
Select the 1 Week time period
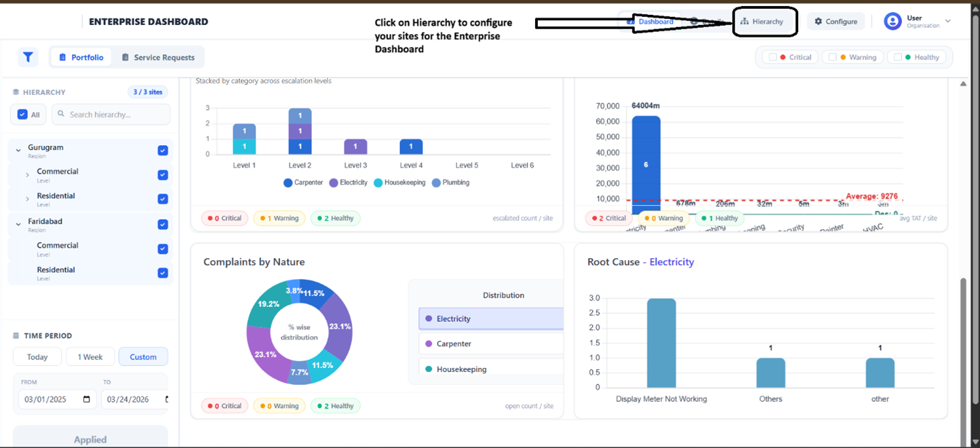[x=90, y=357]
